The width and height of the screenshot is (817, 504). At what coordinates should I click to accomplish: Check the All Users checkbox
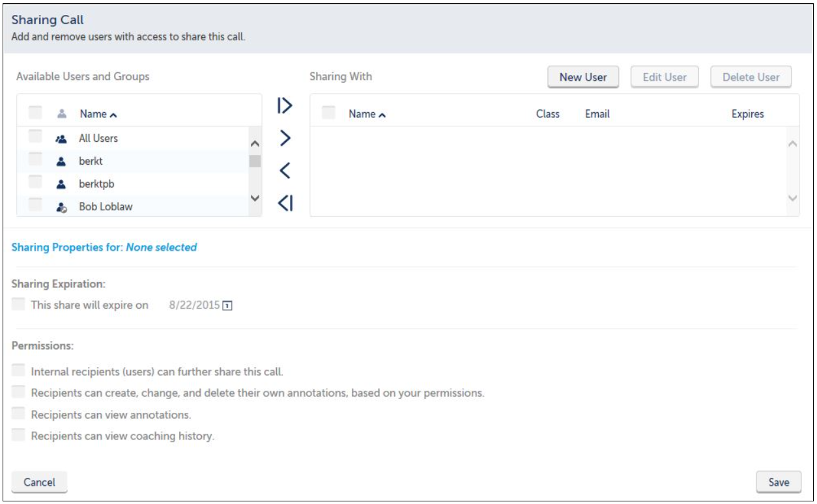pyautogui.click(x=35, y=137)
